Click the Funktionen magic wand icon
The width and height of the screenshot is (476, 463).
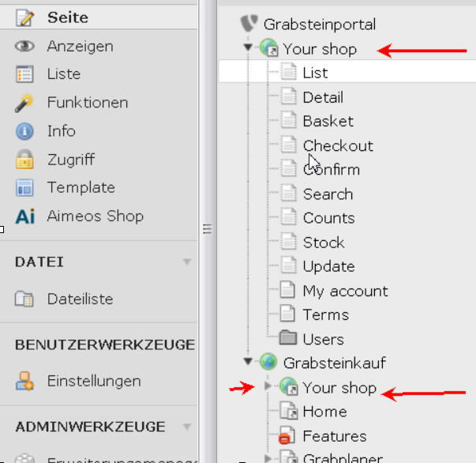(x=25, y=103)
